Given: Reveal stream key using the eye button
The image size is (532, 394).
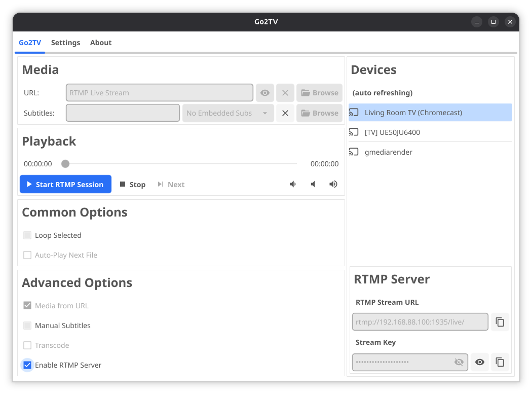Looking at the screenshot, I should click(x=480, y=362).
